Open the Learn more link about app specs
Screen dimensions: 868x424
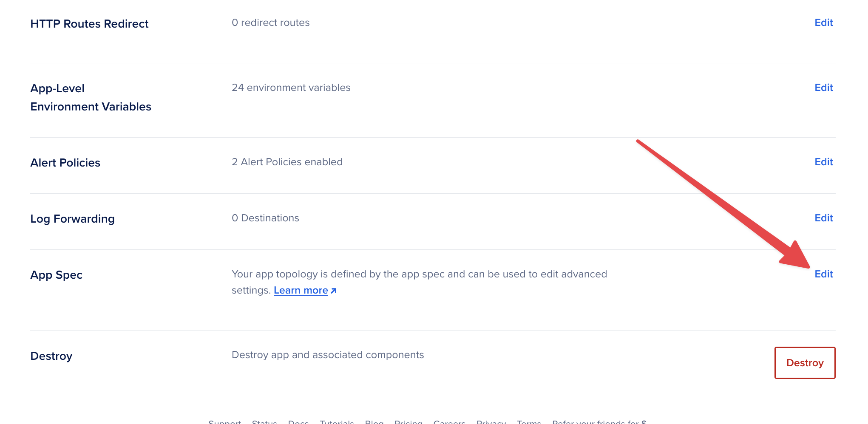coord(300,290)
